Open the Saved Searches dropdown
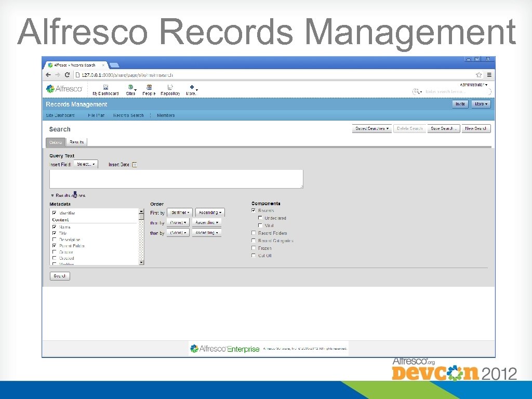 click(372, 129)
